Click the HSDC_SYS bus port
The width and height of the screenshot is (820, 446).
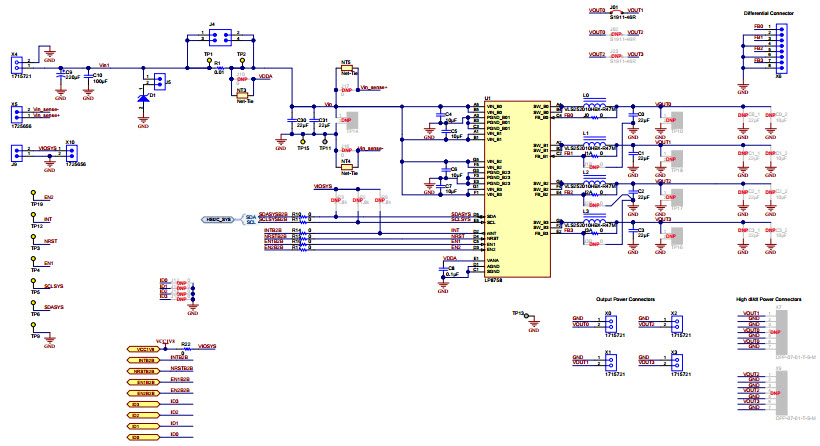click(220, 218)
